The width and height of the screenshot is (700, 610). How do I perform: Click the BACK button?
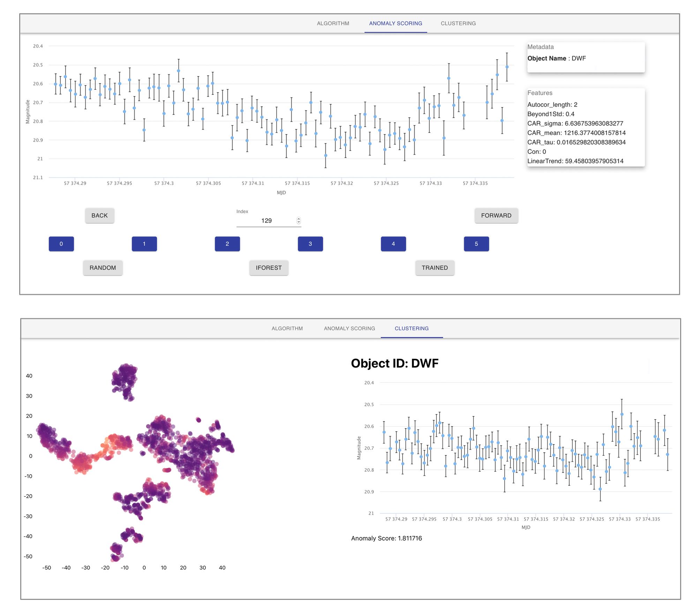(99, 215)
